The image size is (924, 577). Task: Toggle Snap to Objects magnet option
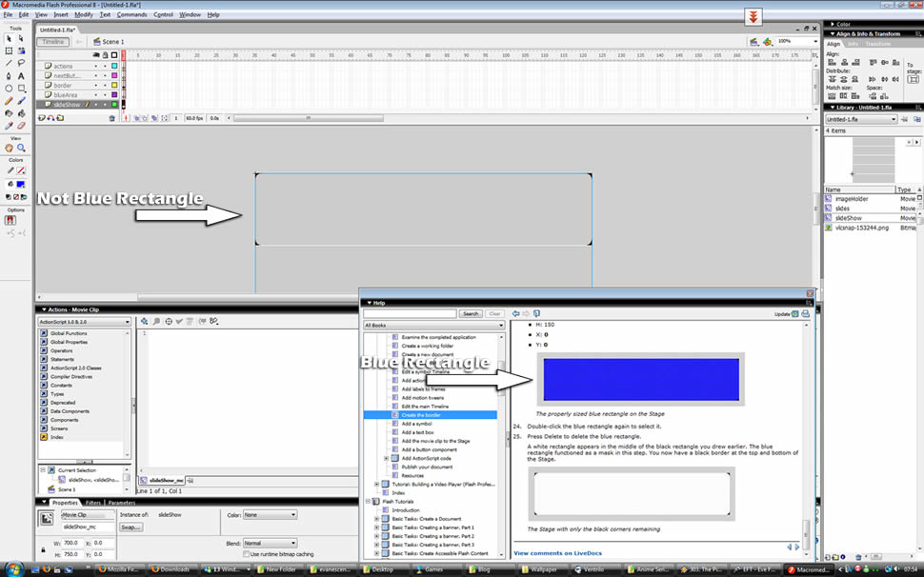pyautogui.click(x=10, y=220)
